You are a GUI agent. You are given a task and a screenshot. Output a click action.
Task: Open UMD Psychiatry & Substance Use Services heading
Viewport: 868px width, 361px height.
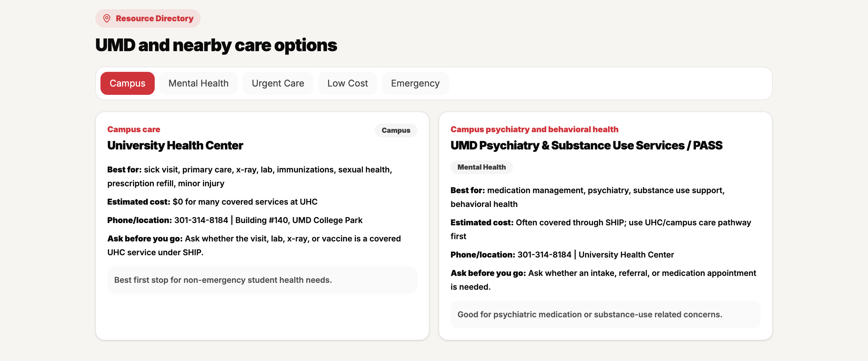[586, 145]
